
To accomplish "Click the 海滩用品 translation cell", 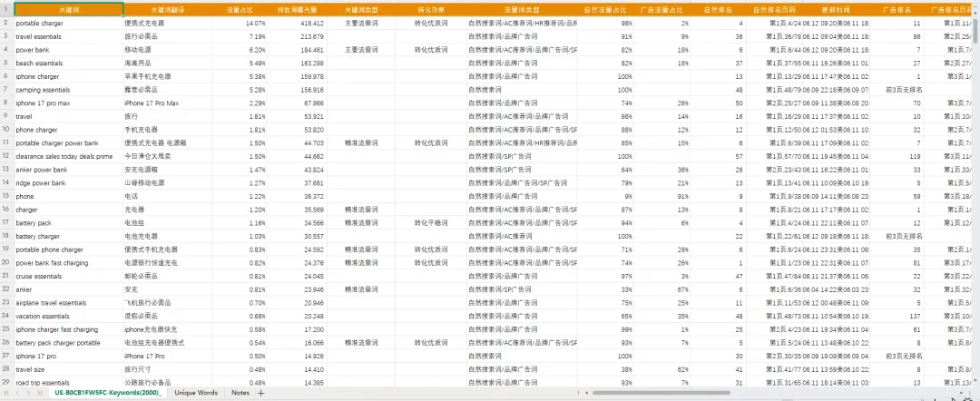I will pyautogui.click(x=168, y=64).
